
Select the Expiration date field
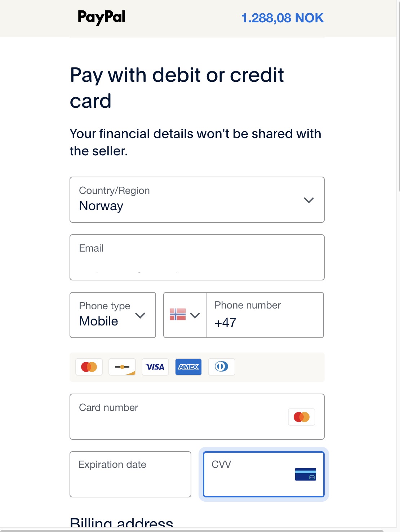coord(130,474)
